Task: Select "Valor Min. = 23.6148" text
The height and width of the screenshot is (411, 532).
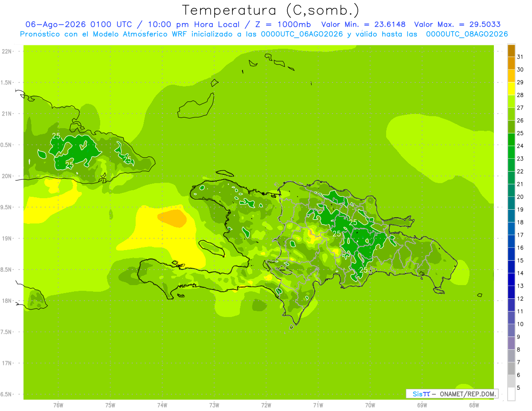Action: 363,24
